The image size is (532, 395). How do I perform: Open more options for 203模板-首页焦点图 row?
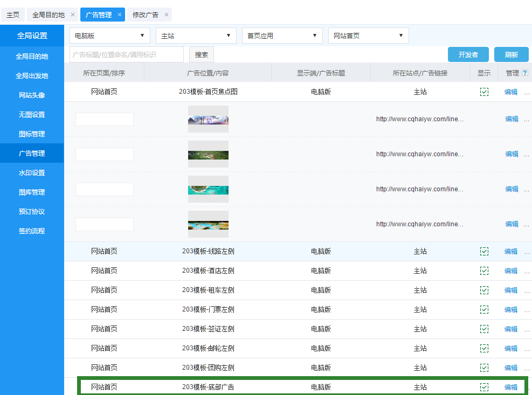coord(527,92)
